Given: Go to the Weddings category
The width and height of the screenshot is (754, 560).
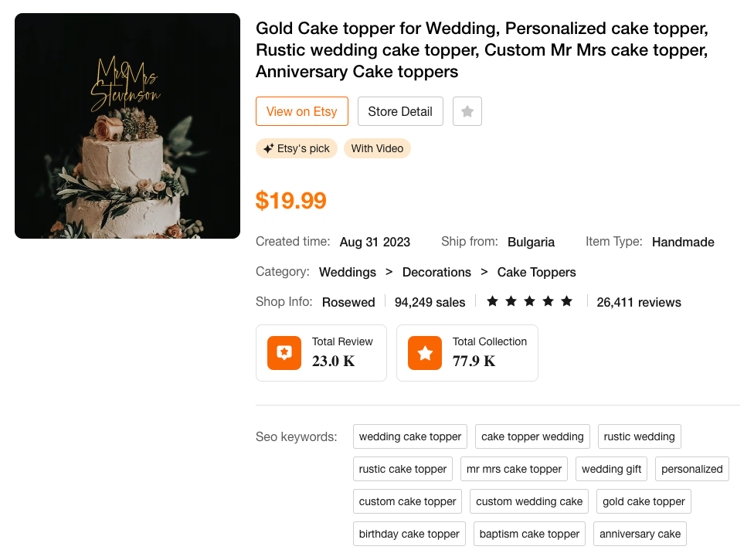Looking at the screenshot, I should click(348, 272).
